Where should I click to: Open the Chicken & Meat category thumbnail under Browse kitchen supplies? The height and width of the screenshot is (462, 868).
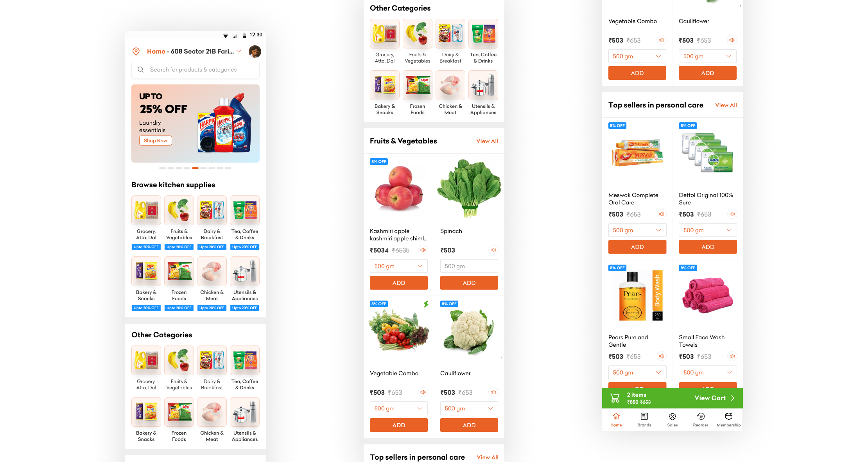(212, 271)
